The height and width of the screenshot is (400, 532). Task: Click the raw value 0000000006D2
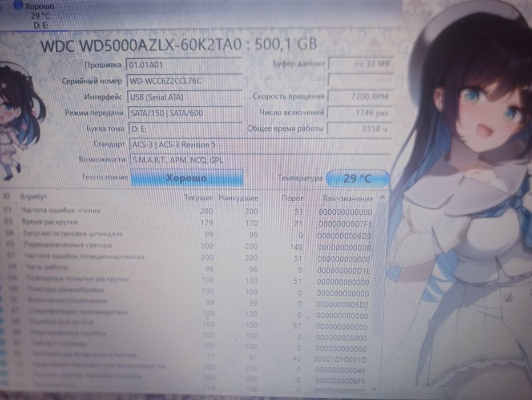[342, 305]
